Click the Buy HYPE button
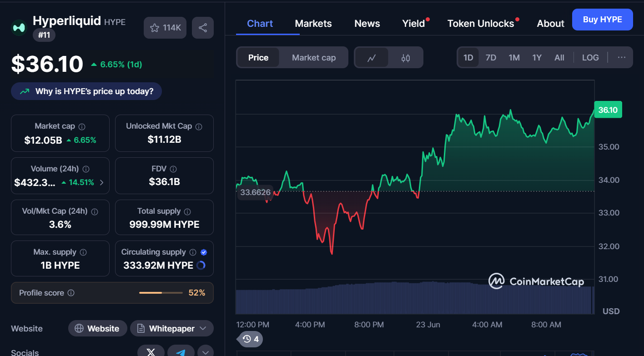 602,20
